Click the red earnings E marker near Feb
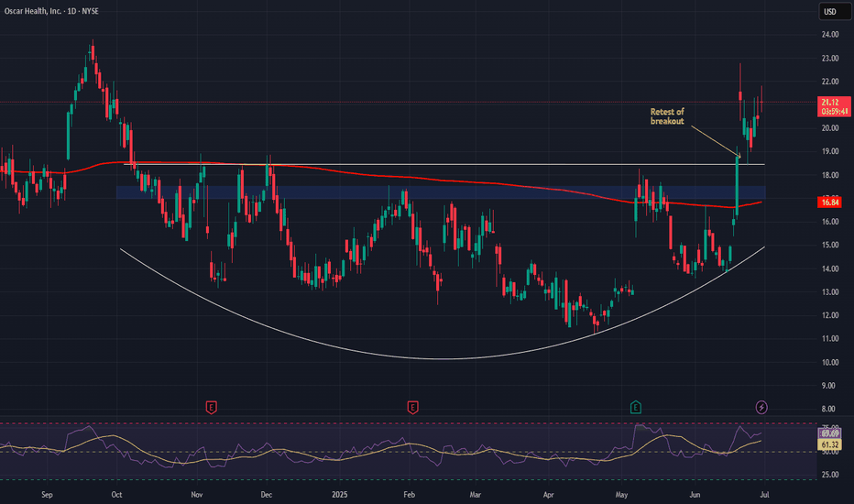The image size is (854, 504). click(x=413, y=407)
